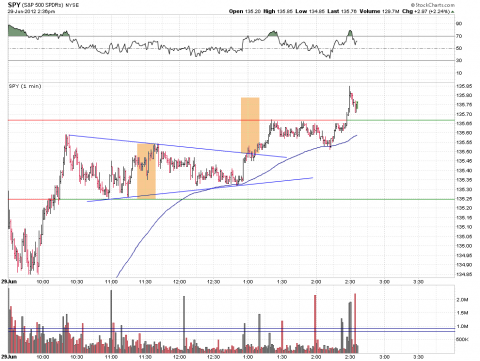This screenshot has width=480, height=361.
Task: Click 10:00 on the price chart time axis
Action: click(43, 282)
